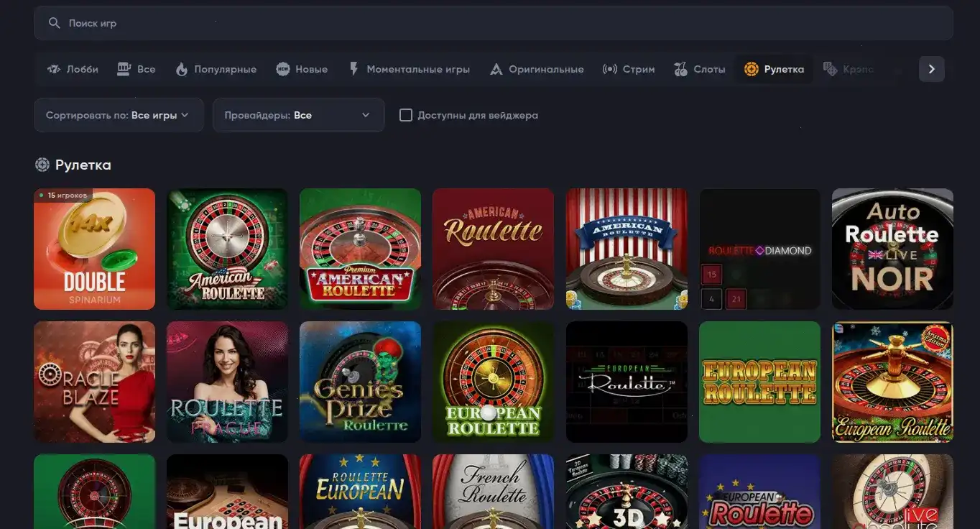Viewport: 980px width, 529px height.
Task: Select the Лобби category icon
Action: (x=53, y=68)
